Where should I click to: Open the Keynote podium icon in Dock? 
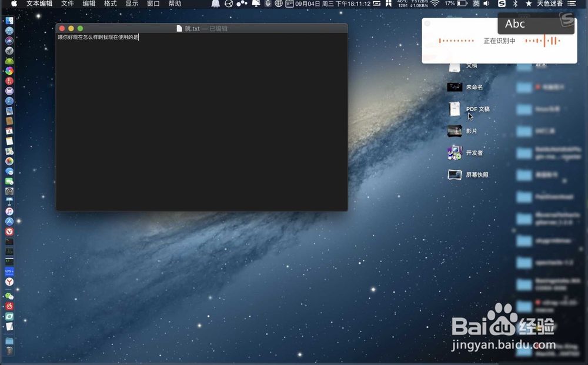pyautogui.click(x=9, y=201)
